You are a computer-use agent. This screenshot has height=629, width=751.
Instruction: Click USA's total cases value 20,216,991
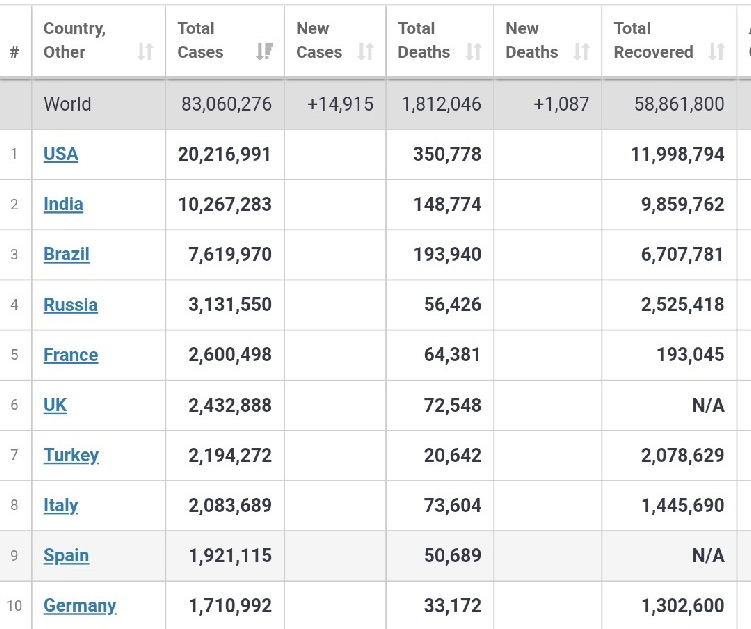[229, 154]
